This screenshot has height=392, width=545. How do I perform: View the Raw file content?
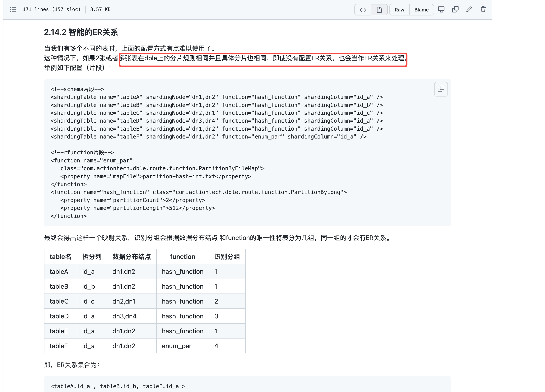399,10
